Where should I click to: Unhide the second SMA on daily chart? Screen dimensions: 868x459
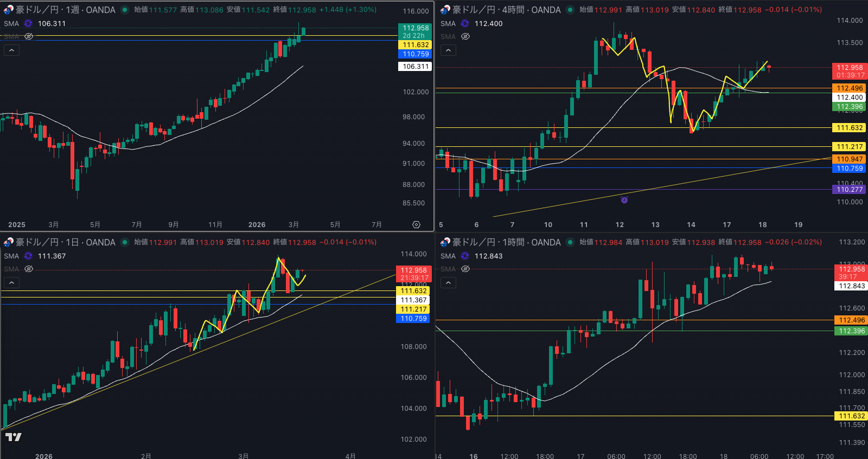point(29,269)
